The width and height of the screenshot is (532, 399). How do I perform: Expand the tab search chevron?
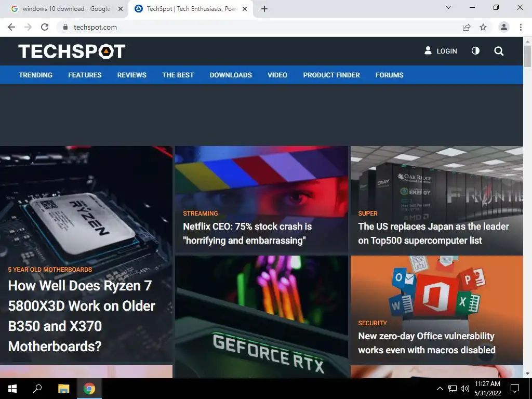(x=448, y=7)
